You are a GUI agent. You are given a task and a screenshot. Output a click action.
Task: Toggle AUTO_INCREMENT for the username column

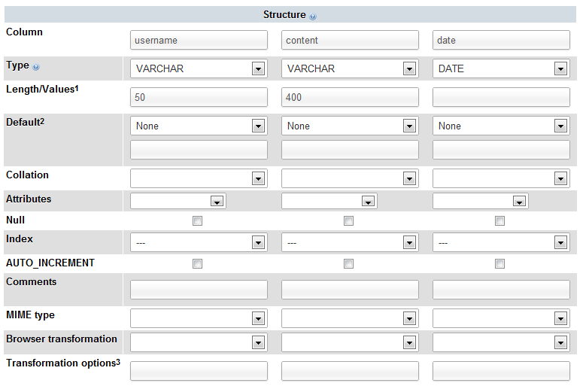coord(198,264)
